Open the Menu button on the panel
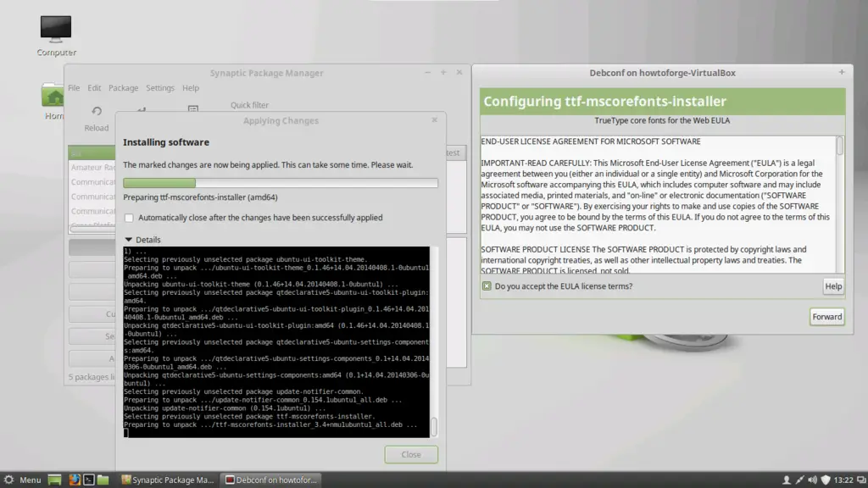 click(23, 480)
